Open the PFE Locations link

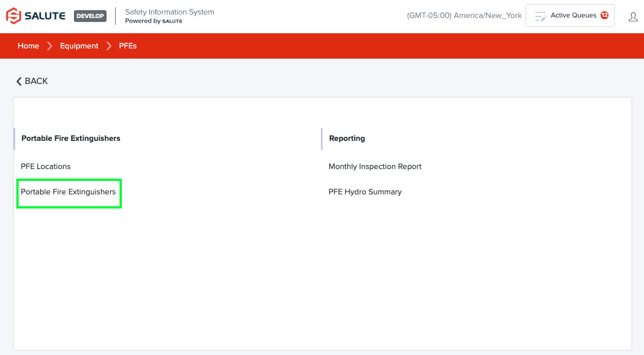click(46, 167)
